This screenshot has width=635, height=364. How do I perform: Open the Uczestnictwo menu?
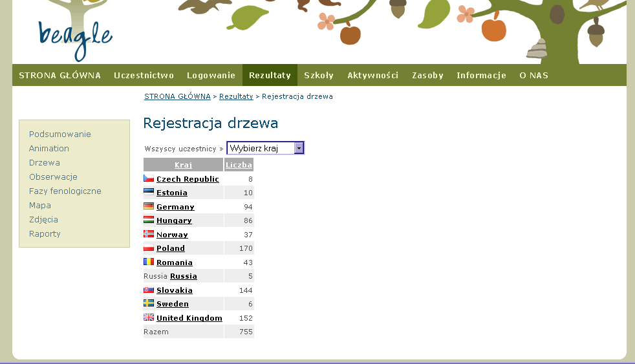144,75
